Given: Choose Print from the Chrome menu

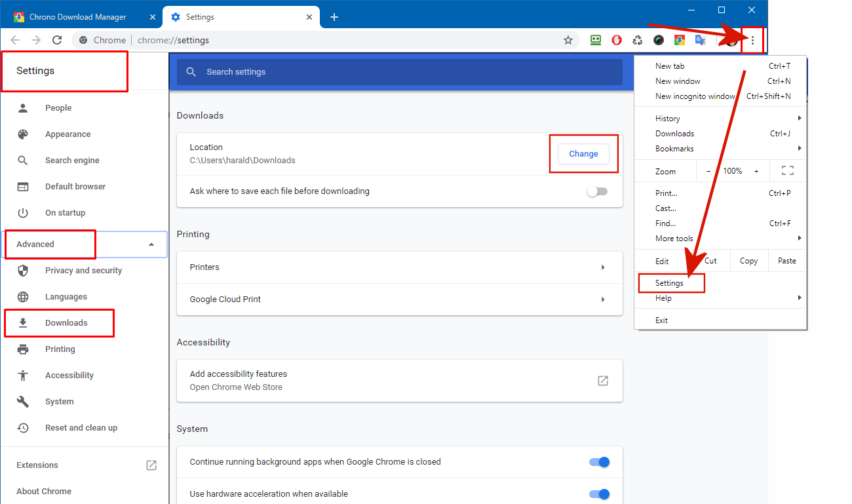Looking at the screenshot, I should 720,193.
